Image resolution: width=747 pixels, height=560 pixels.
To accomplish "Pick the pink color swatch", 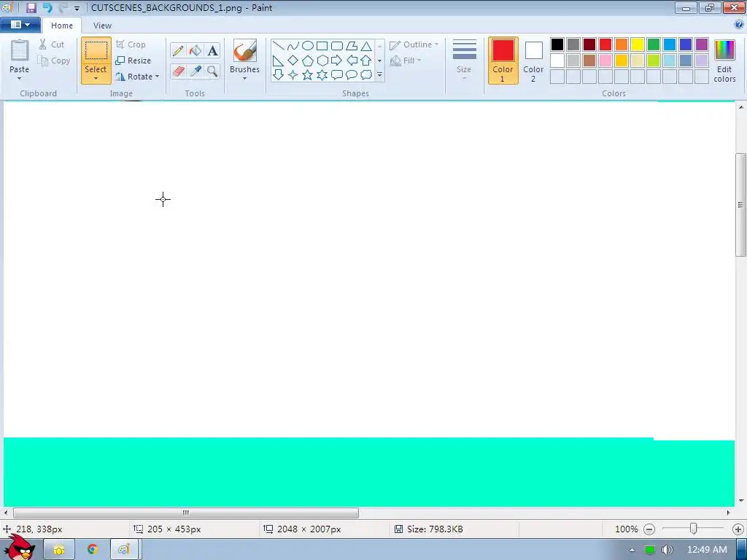I will point(605,61).
